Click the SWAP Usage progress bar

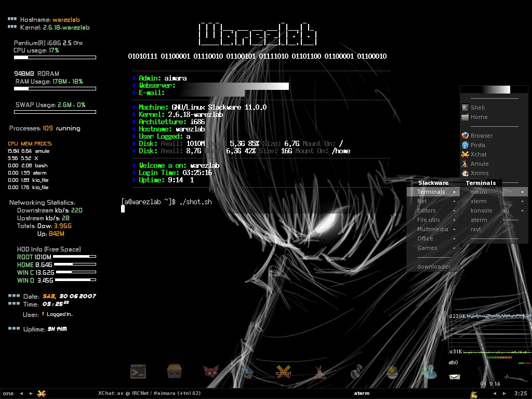[x=55, y=112]
